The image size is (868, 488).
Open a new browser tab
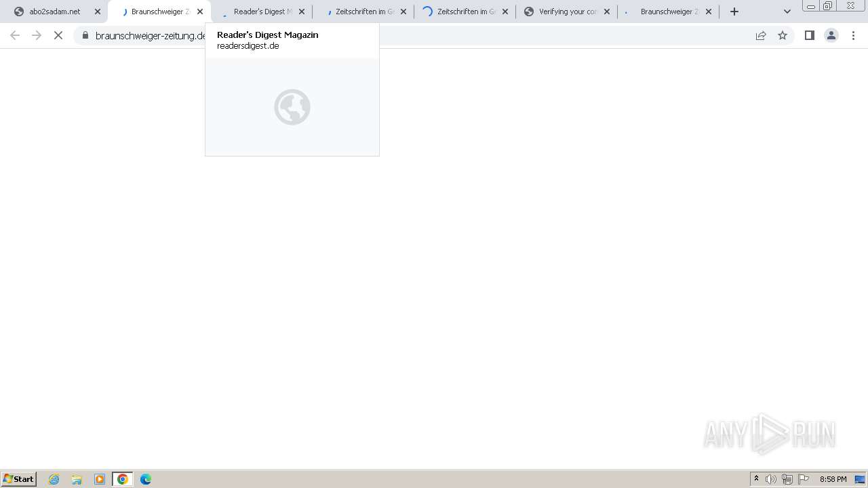point(734,12)
